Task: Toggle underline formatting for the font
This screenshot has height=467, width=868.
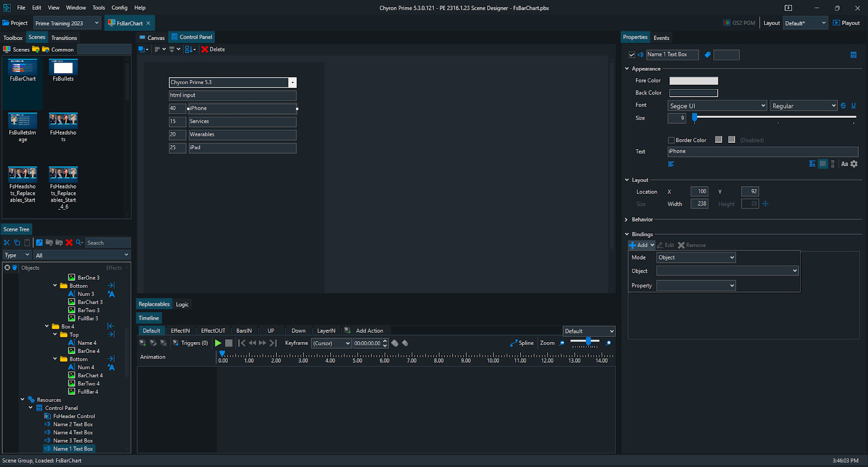Action: [853, 106]
